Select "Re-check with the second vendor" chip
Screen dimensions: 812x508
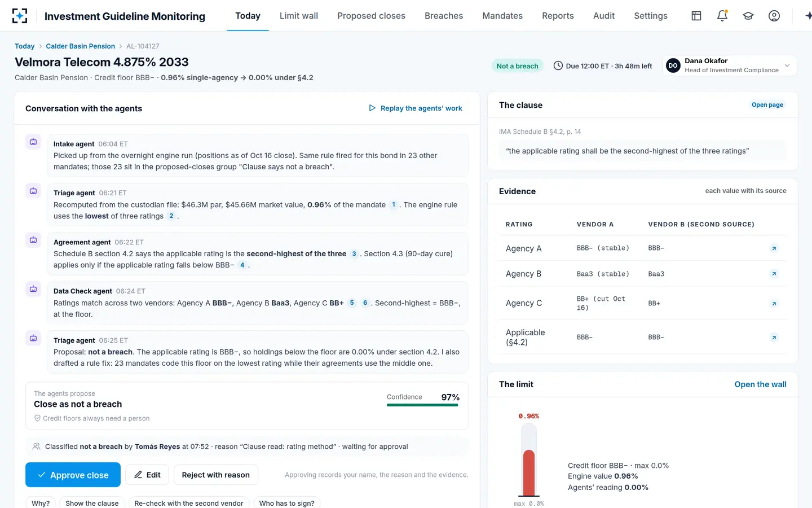(189, 503)
